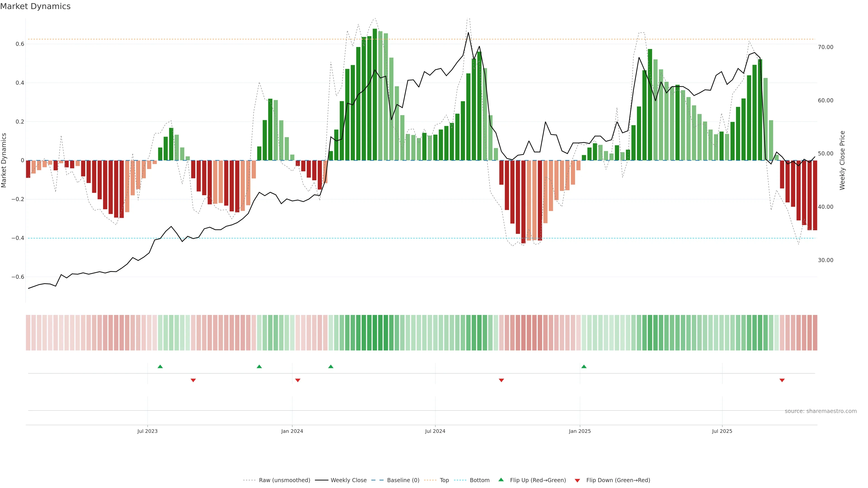Click the Bottom legend label
This screenshot has width=868, height=488.
click(x=479, y=480)
